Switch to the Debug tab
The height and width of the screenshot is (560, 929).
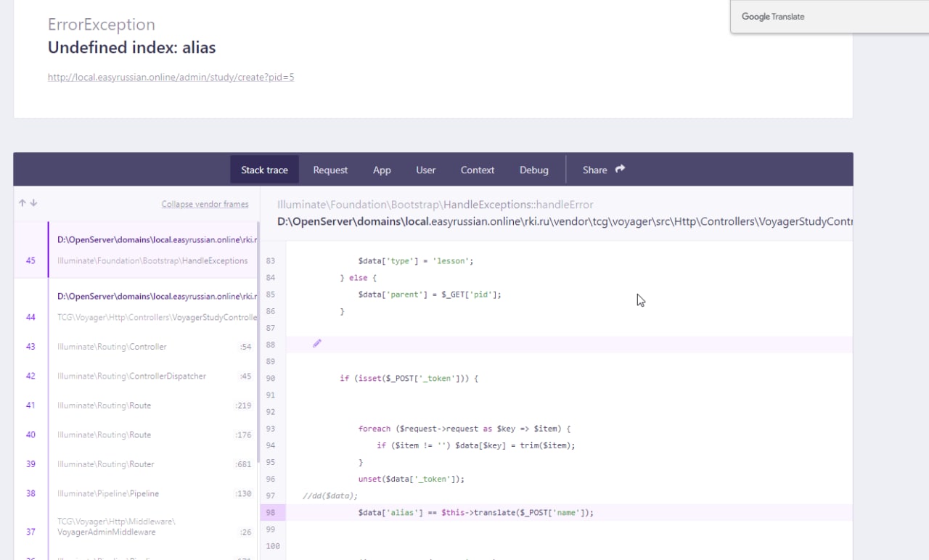[x=533, y=170]
